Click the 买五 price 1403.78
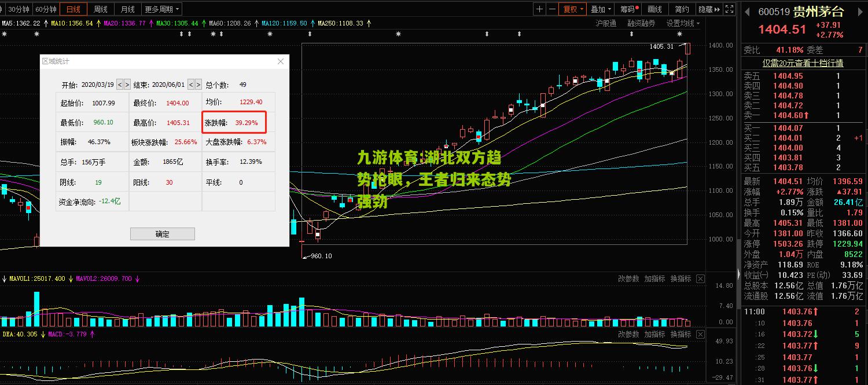The width and height of the screenshot is (868, 385). pyautogui.click(x=788, y=167)
